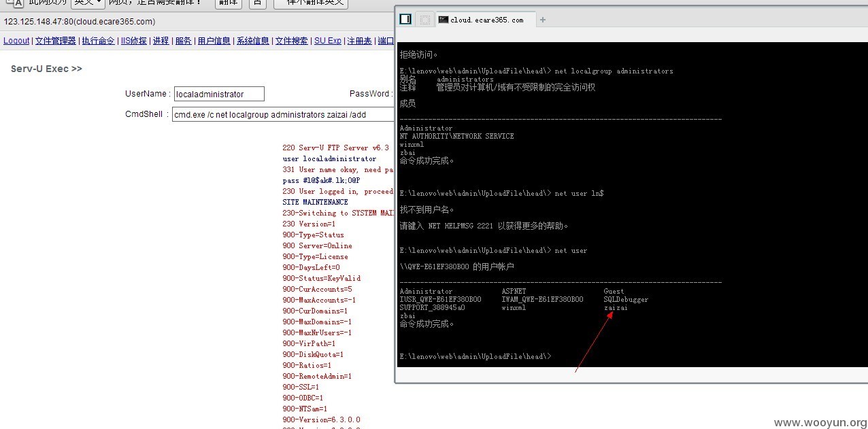
Task: Click the IUSR_QWE-E61EF380B00 account
Action: 440,299
